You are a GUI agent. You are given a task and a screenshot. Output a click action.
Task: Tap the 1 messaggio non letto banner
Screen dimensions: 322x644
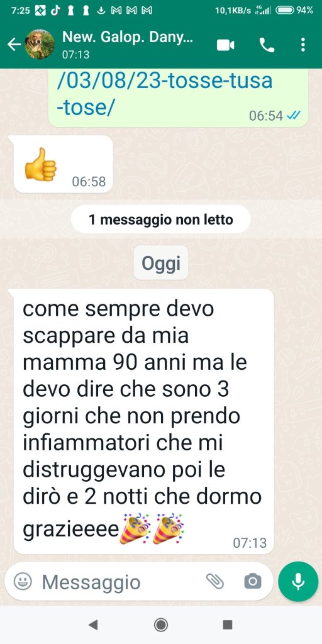(x=160, y=219)
